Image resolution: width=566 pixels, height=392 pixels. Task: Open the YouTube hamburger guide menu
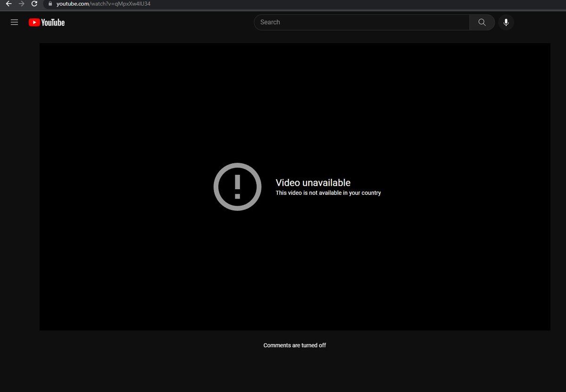coord(14,22)
